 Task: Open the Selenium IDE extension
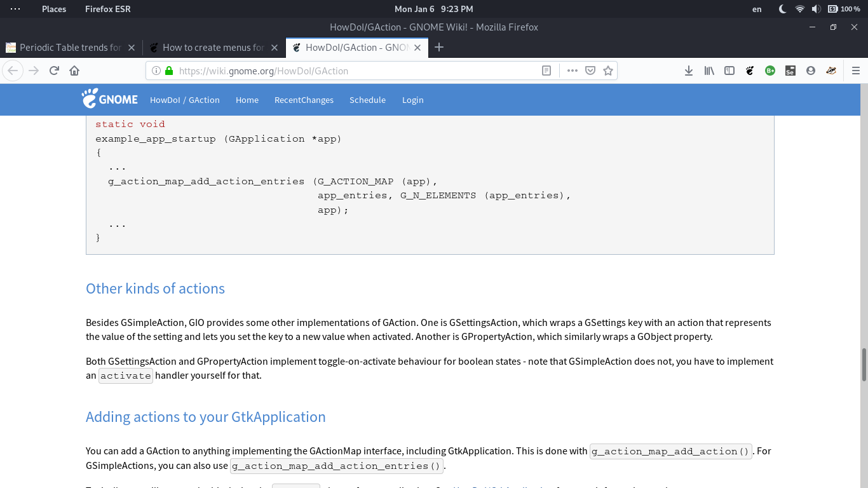click(x=790, y=71)
